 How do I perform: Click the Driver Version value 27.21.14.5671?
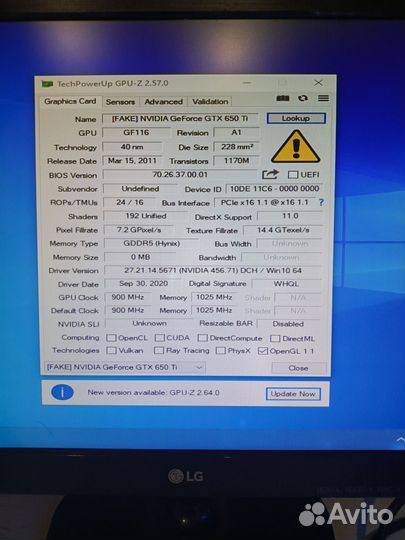[x=213, y=271]
